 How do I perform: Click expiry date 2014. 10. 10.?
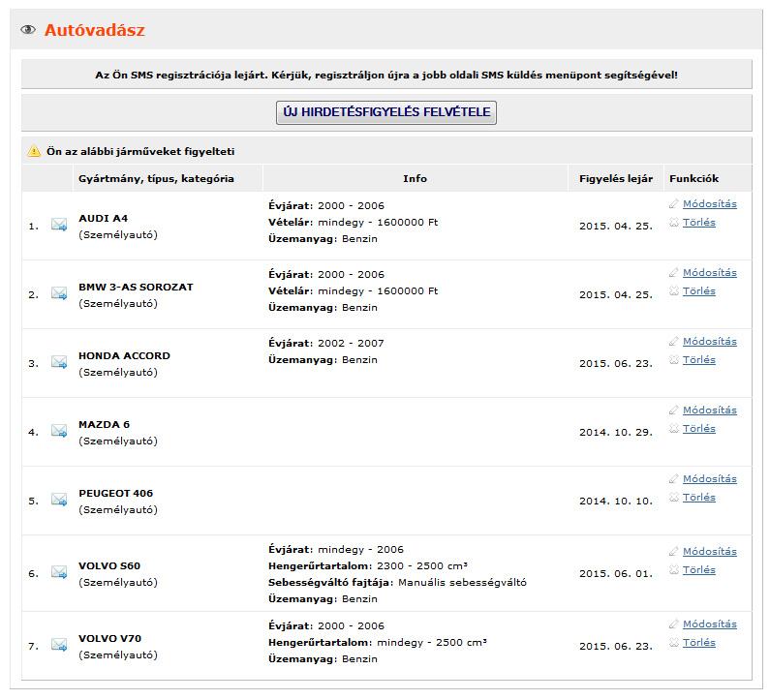(616, 502)
